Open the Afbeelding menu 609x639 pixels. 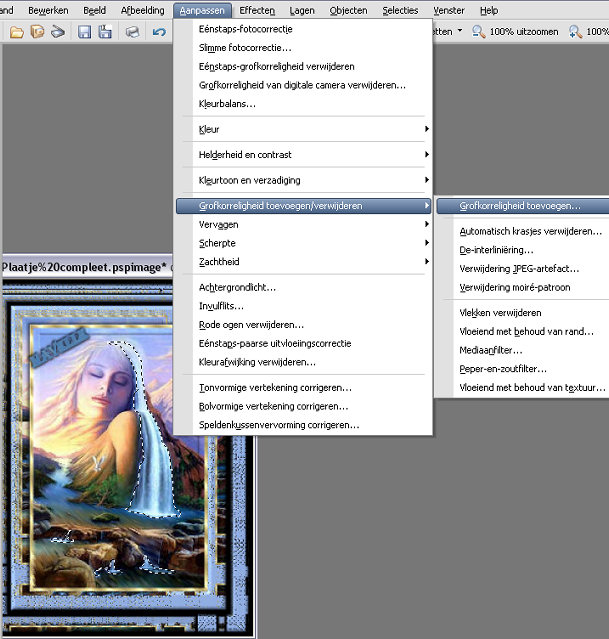click(143, 11)
